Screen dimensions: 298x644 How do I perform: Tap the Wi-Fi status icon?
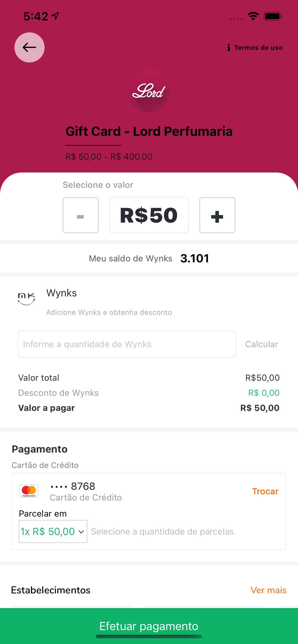coord(253,17)
